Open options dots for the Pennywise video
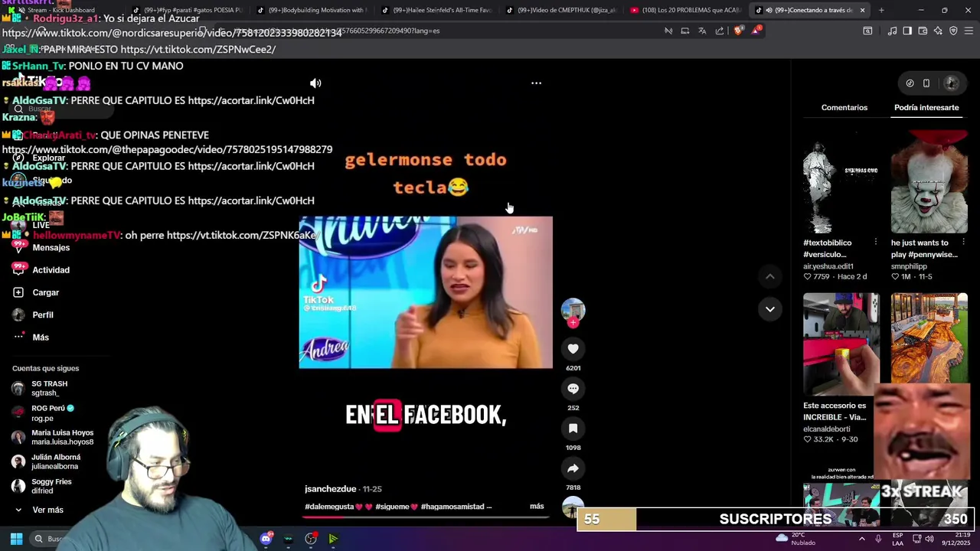The width and height of the screenshot is (980, 551). click(963, 243)
